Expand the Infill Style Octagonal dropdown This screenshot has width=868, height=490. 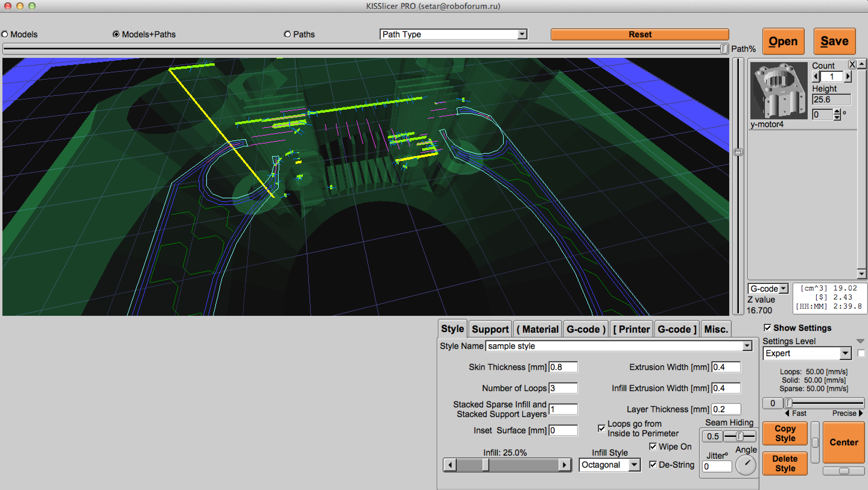point(634,465)
